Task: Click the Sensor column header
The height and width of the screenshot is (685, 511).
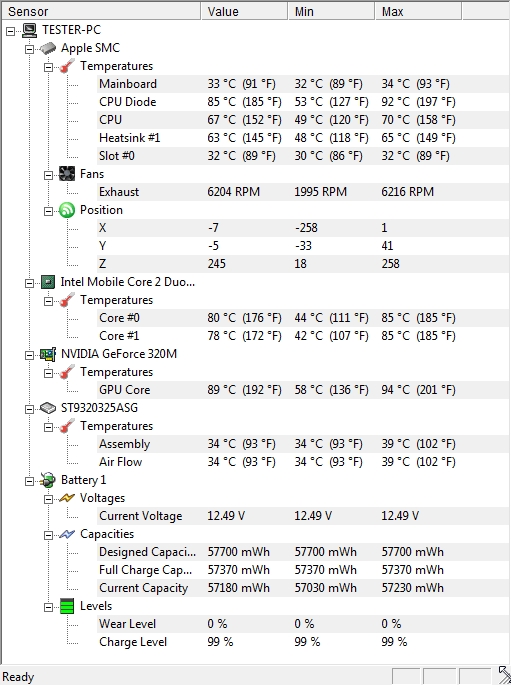Action: (101, 11)
